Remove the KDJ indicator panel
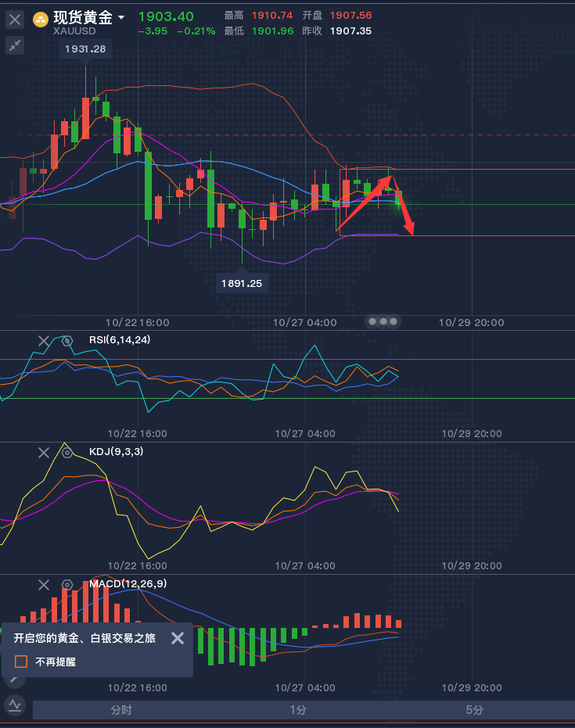Image resolution: width=575 pixels, height=728 pixels. click(44, 453)
